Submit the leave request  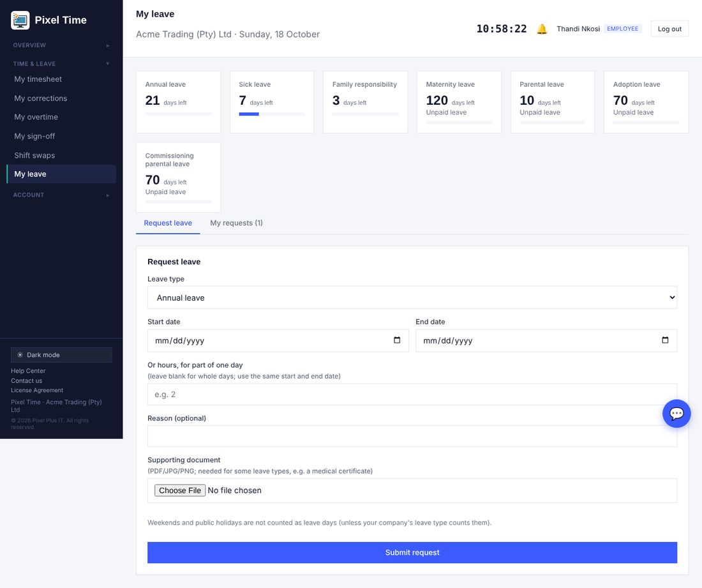pyautogui.click(x=412, y=553)
